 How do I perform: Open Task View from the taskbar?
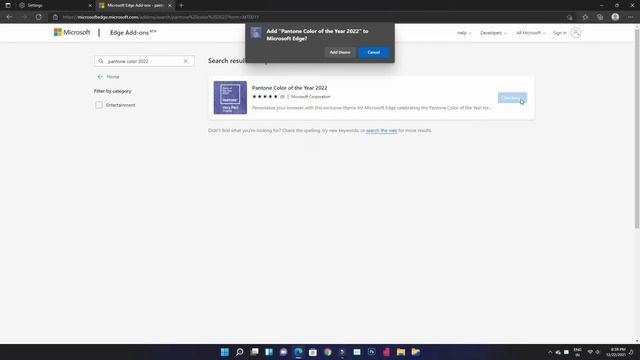(254, 352)
